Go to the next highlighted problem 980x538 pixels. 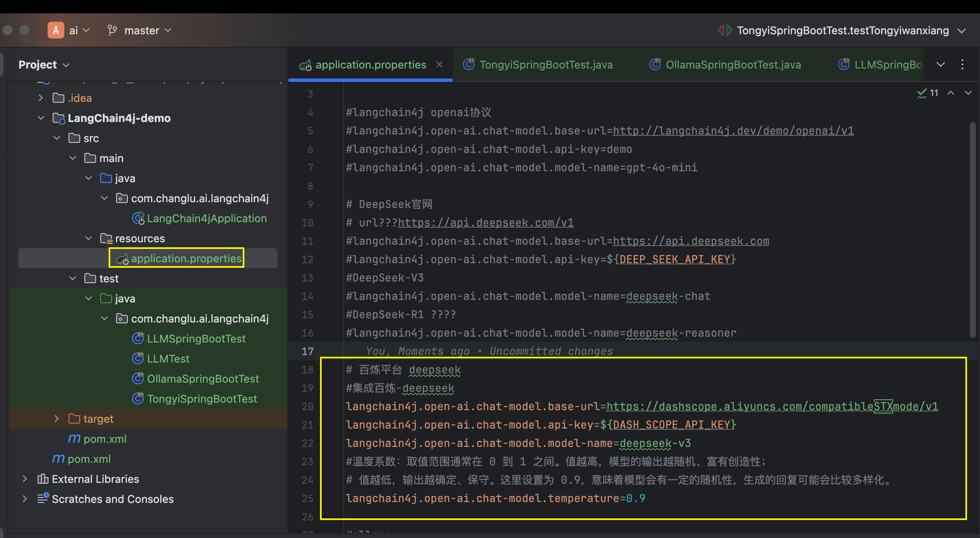(968, 93)
